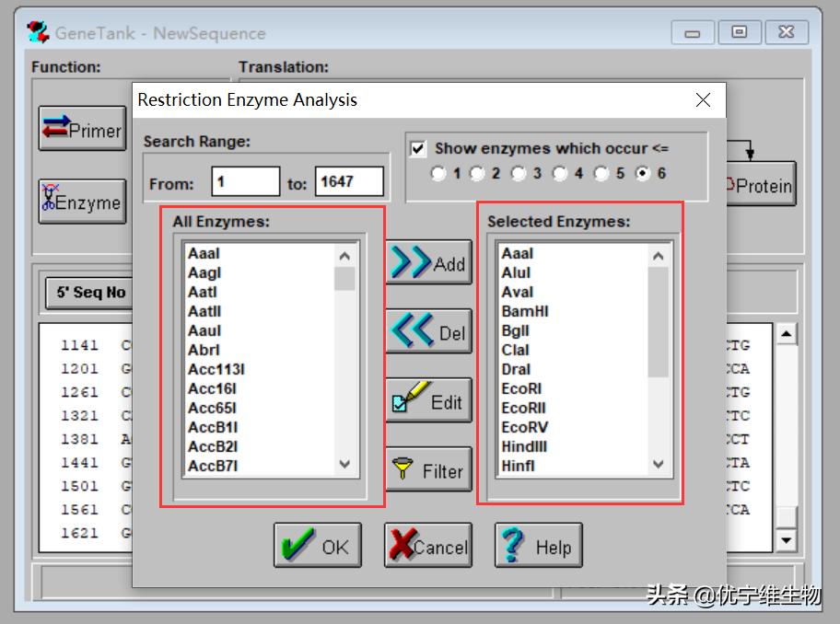Click the From search range field
Screen dimensions: 840x624
[246, 181]
